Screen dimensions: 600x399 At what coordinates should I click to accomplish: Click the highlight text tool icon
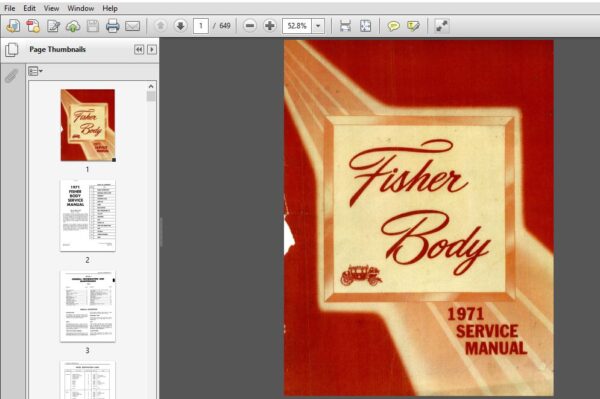click(x=413, y=26)
